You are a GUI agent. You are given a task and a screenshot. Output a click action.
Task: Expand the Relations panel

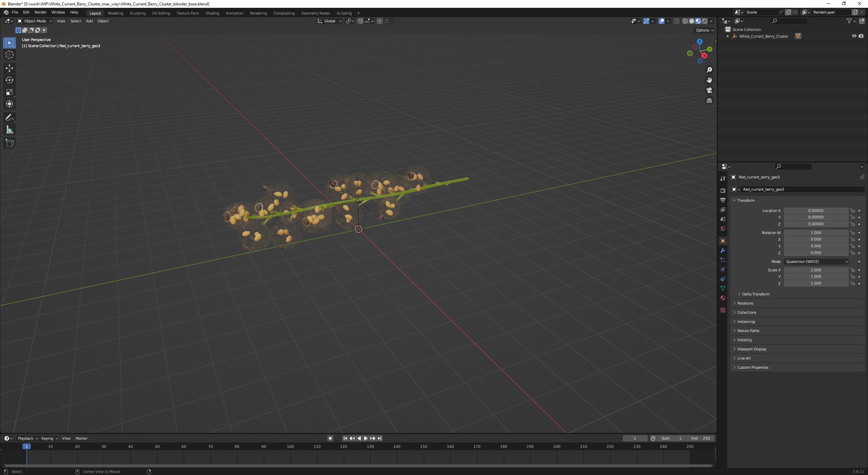tap(745, 303)
